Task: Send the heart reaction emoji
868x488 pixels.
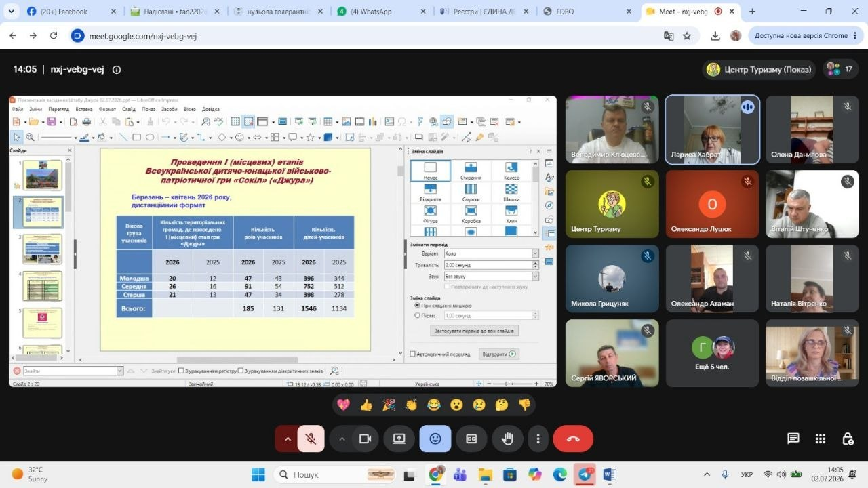Action: (x=344, y=405)
